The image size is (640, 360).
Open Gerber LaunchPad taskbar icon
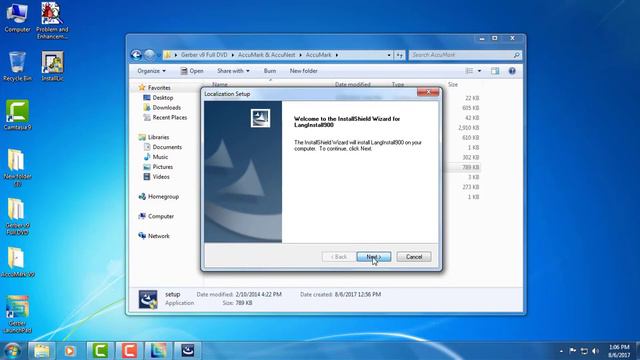pyautogui.click(x=158, y=351)
